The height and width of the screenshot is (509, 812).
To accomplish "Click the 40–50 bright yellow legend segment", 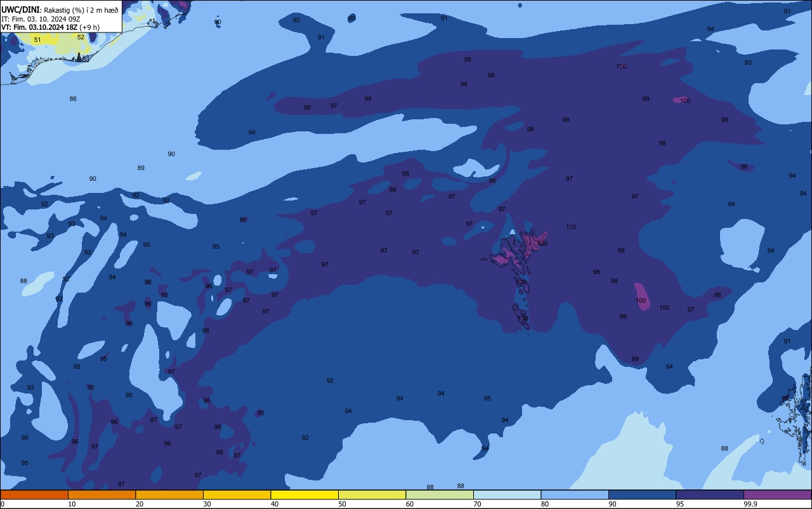I will [304, 494].
